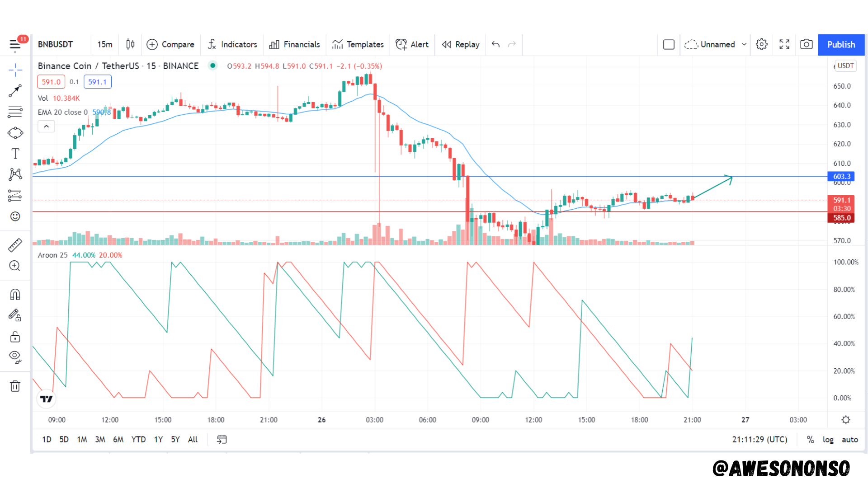This screenshot has height=488, width=868.
Task: Toggle percent scale mode
Action: [811, 440]
